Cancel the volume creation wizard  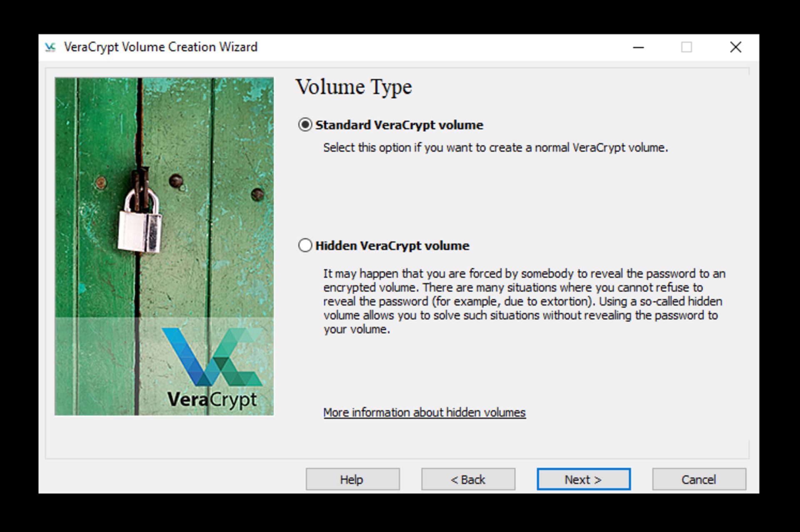[x=699, y=480]
